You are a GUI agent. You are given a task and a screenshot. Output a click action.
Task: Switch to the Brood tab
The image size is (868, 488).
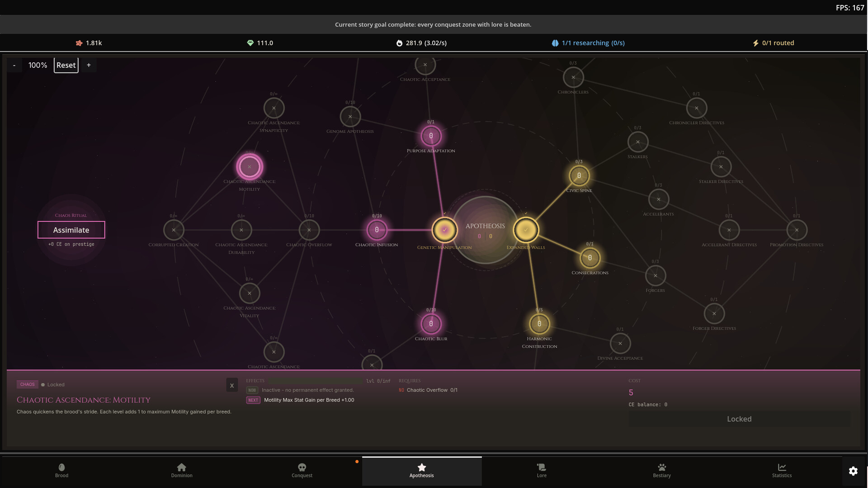[61, 471]
